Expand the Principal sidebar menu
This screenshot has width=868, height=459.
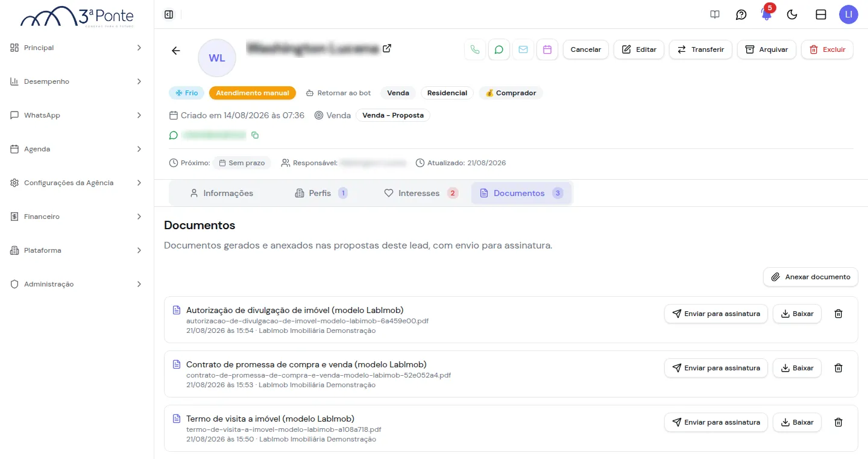pos(77,48)
